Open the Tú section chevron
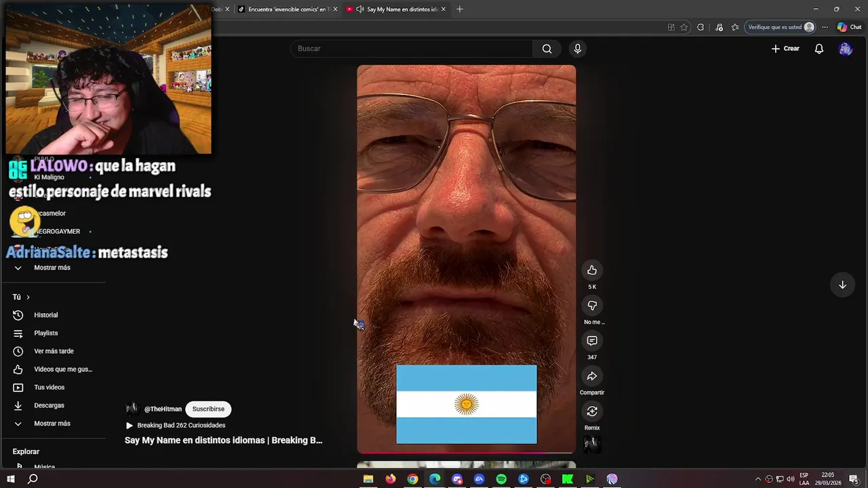 click(x=28, y=297)
